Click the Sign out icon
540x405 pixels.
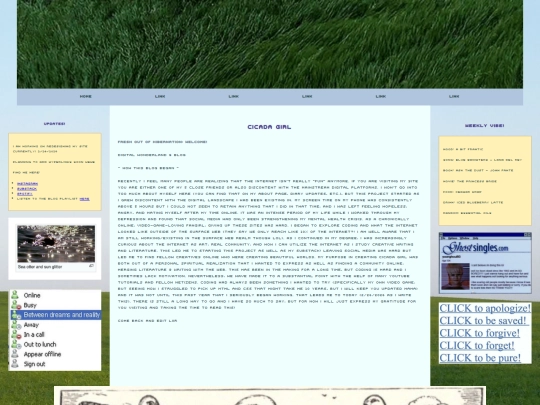(15, 364)
